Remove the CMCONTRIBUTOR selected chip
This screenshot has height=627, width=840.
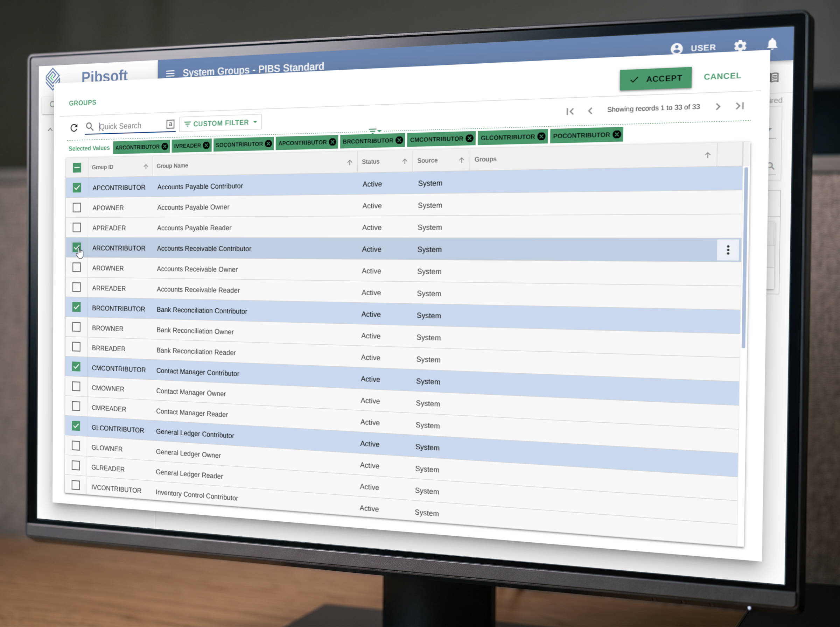470,138
